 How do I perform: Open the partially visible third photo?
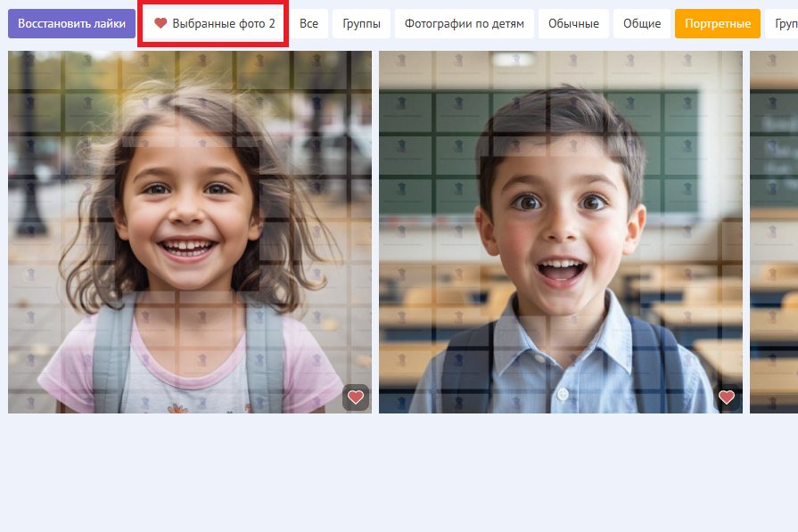(774, 232)
